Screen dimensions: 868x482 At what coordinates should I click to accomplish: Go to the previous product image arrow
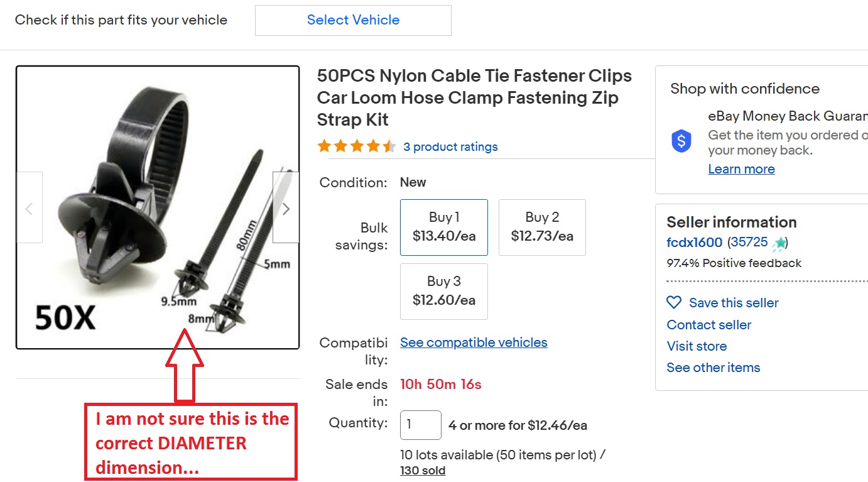click(29, 208)
